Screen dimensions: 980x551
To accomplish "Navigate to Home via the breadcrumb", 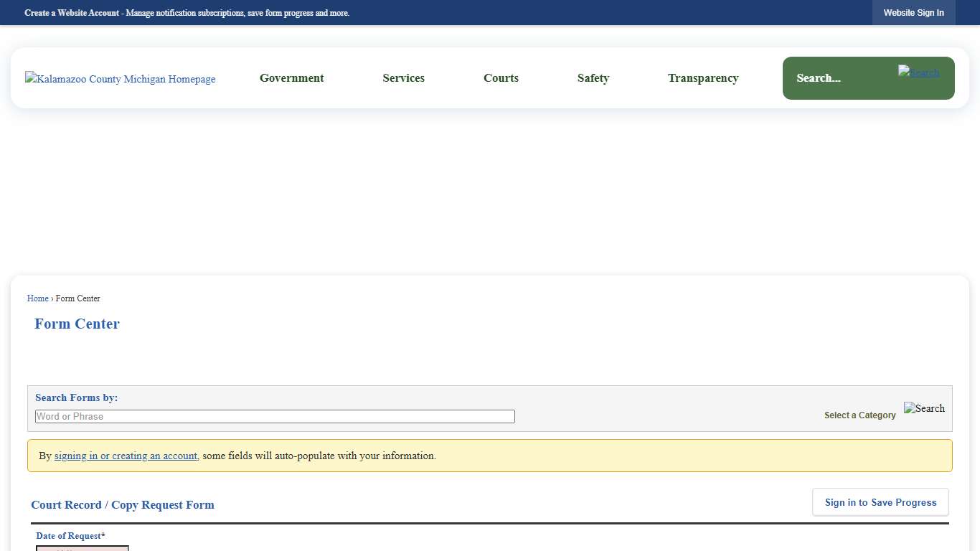I will (37, 298).
